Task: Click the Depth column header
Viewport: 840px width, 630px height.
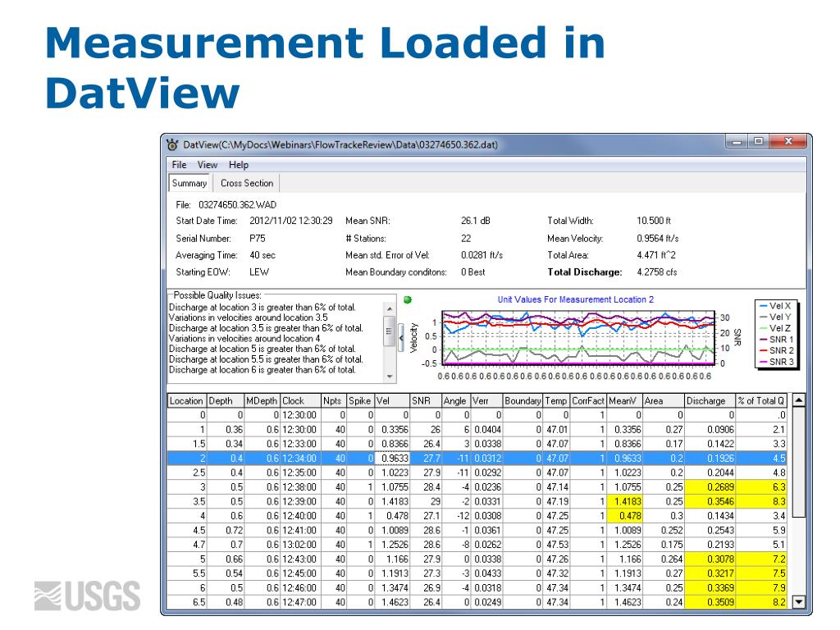Action: [225, 400]
